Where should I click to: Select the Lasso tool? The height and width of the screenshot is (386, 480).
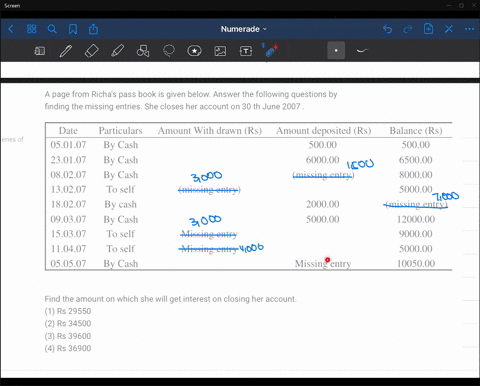tap(169, 51)
